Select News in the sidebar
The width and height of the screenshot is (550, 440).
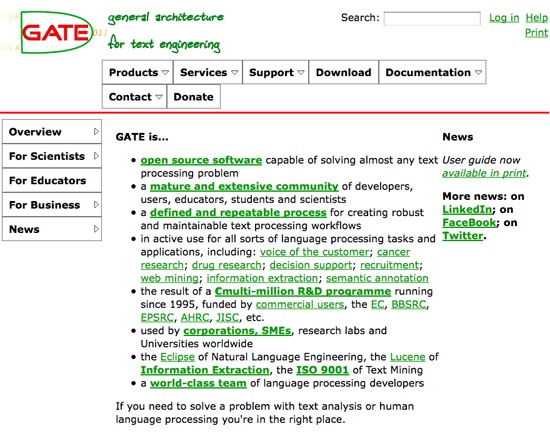pyautogui.click(x=52, y=229)
